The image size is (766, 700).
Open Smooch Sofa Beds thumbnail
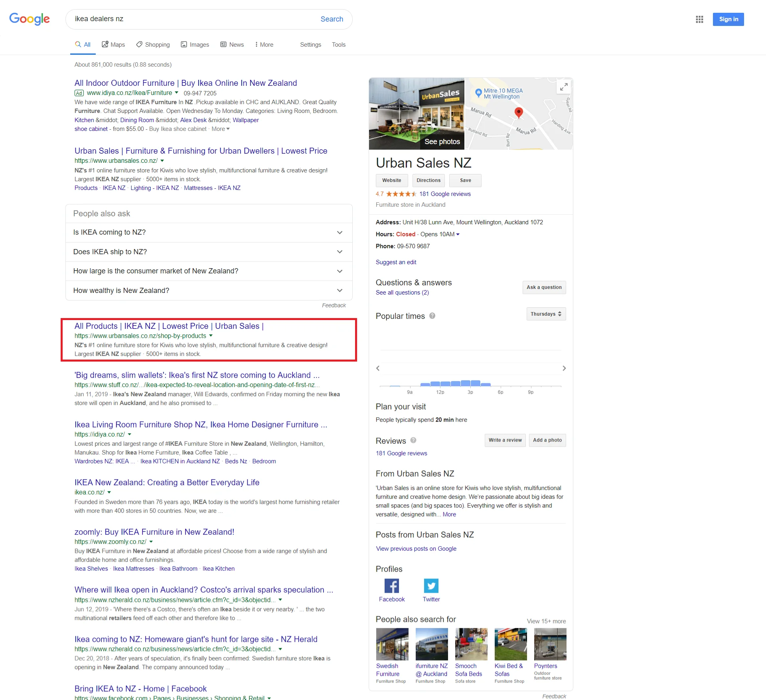coord(471,644)
